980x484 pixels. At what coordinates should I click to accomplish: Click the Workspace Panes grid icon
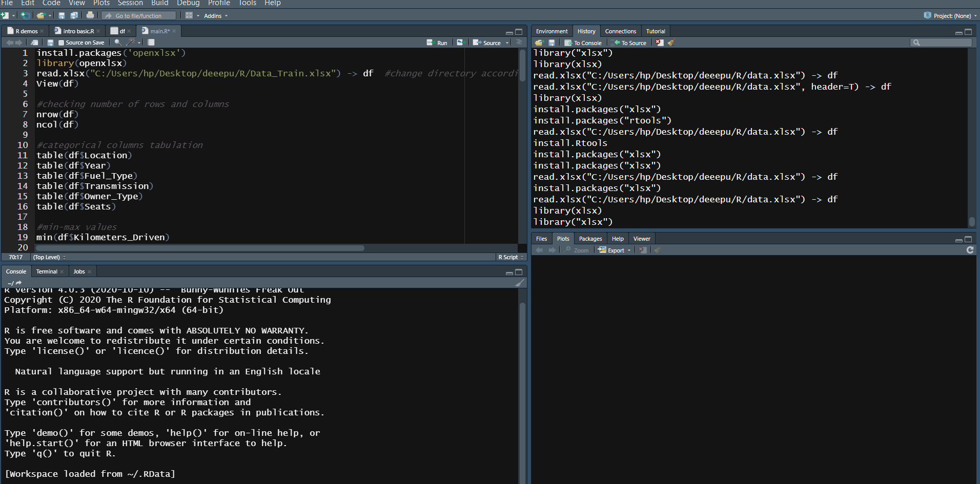189,15
